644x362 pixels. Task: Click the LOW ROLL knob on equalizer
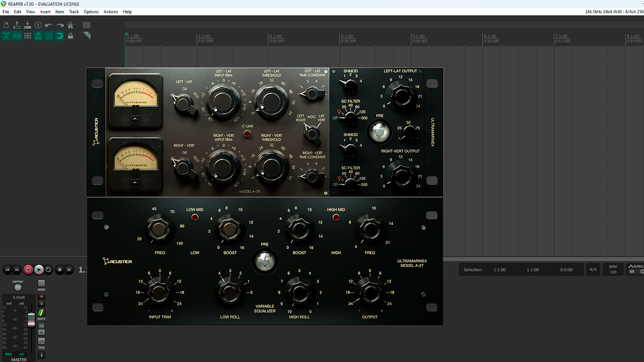pyautogui.click(x=230, y=293)
